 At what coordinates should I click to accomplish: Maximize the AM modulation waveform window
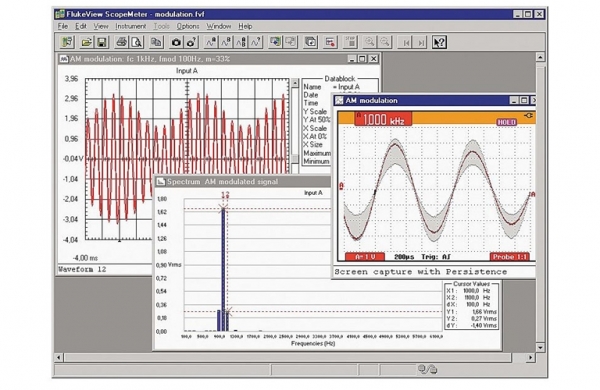pos(362,59)
